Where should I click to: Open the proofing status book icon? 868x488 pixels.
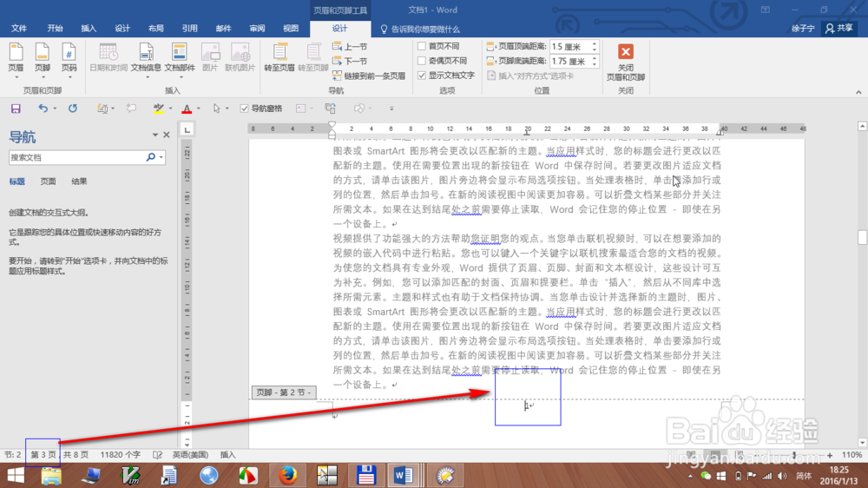point(157,455)
